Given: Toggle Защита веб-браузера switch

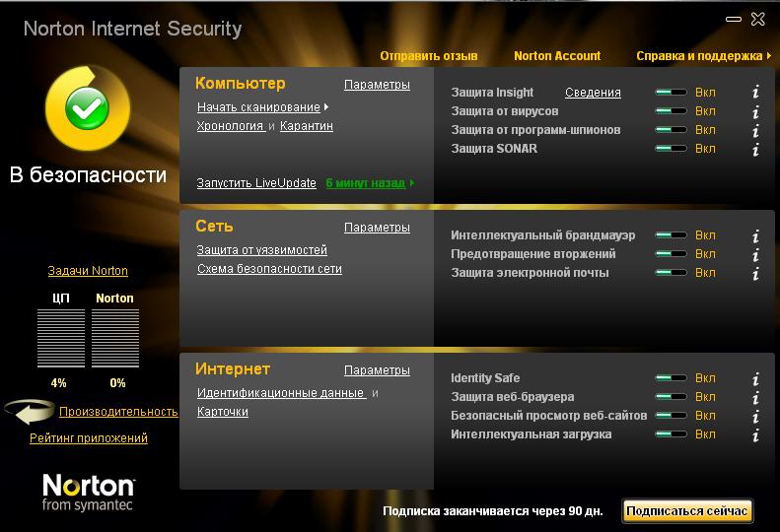Looking at the screenshot, I should [672, 397].
